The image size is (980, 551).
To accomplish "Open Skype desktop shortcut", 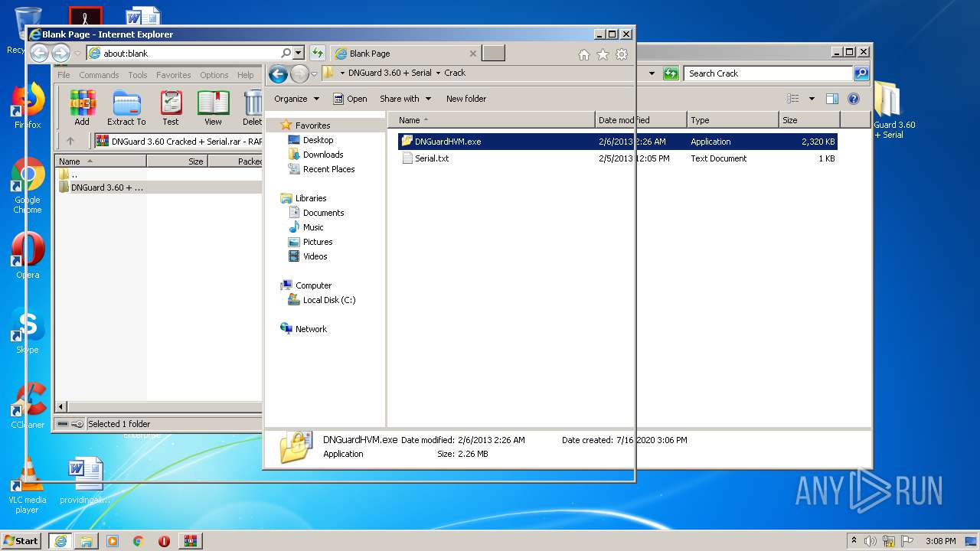I will tap(28, 331).
